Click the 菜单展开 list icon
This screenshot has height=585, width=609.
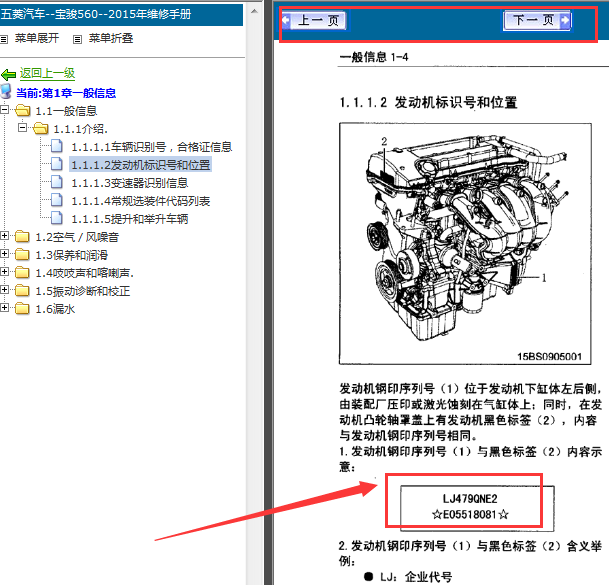[x=4, y=39]
